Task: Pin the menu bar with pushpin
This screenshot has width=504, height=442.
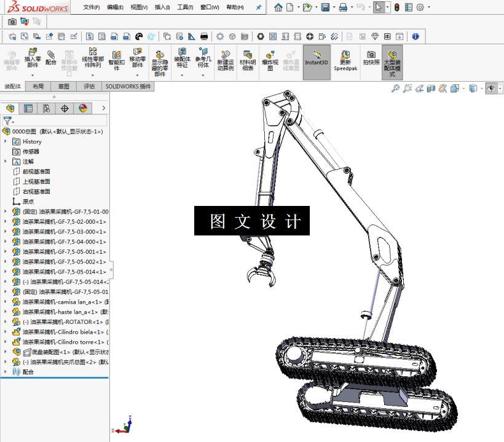Action: (258, 7)
